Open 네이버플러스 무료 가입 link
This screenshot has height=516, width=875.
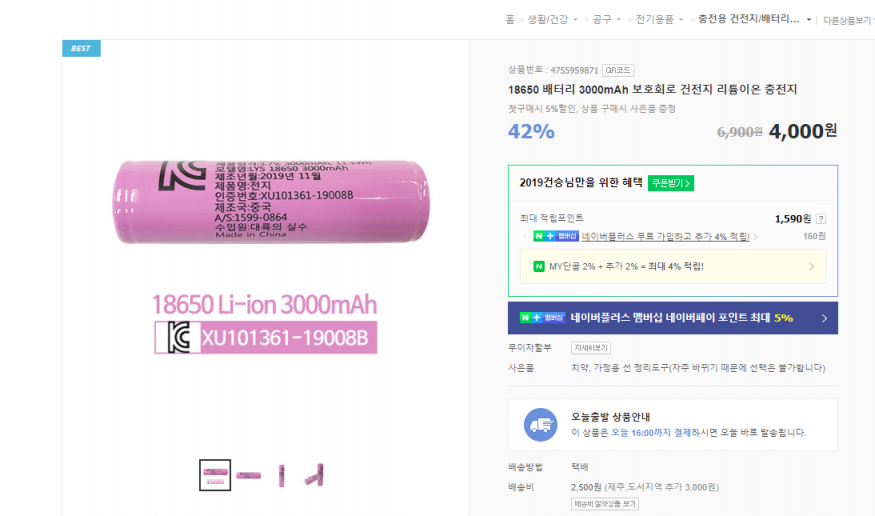[x=665, y=237]
